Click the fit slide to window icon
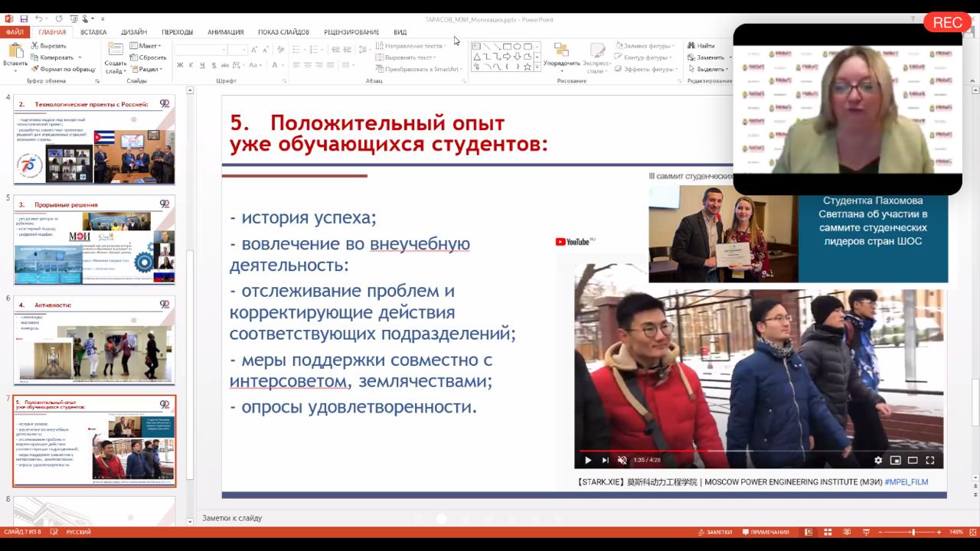This screenshot has height=551, width=980. pos(972,532)
